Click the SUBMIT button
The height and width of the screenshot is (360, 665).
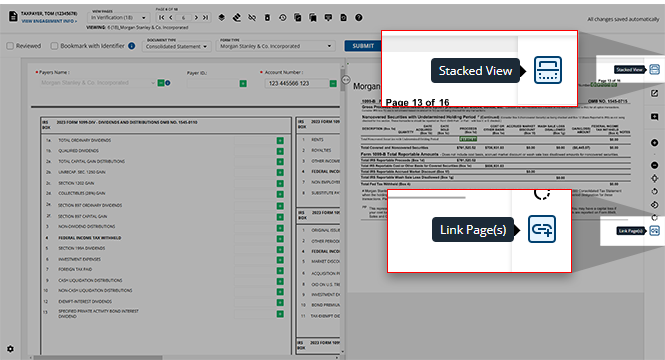click(363, 46)
